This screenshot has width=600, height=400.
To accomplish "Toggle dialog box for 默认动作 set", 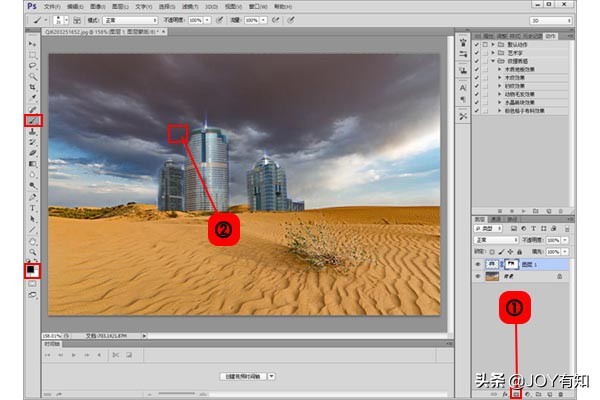I will 485,44.
